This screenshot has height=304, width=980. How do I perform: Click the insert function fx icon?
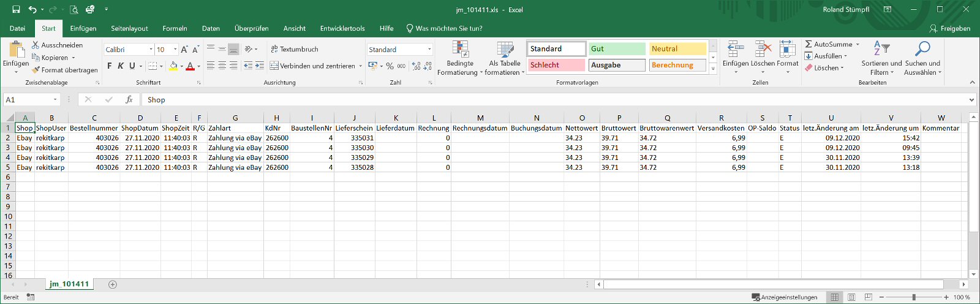129,99
